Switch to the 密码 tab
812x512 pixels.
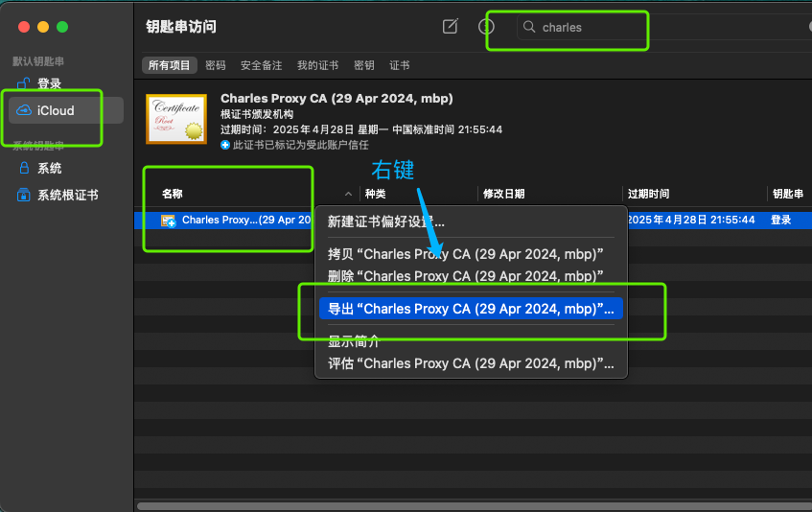click(216, 65)
